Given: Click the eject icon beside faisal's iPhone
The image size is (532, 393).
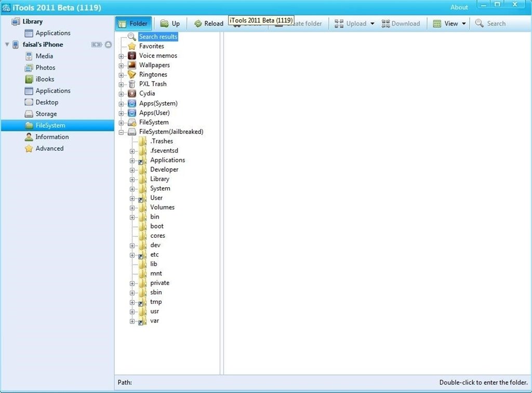Looking at the screenshot, I should [108, 45].
